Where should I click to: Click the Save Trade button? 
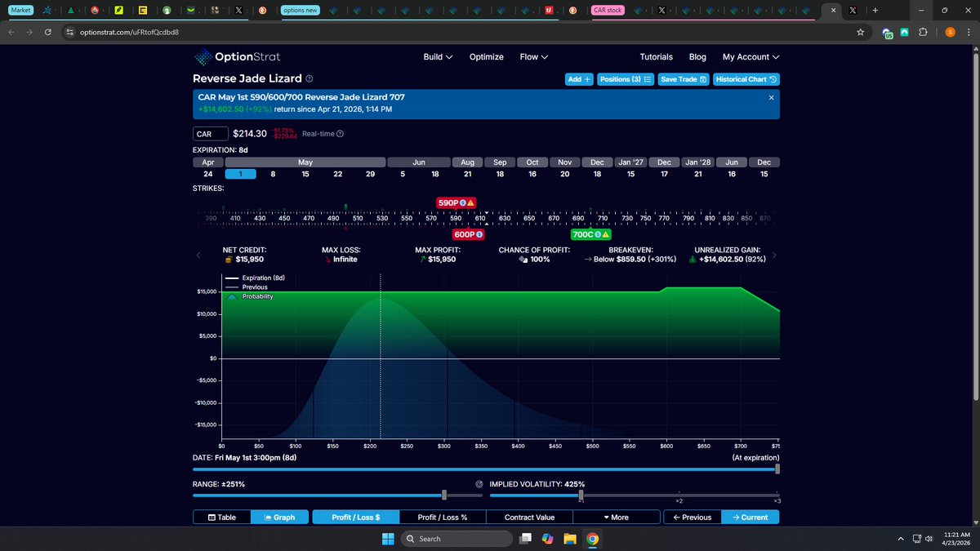683,79
